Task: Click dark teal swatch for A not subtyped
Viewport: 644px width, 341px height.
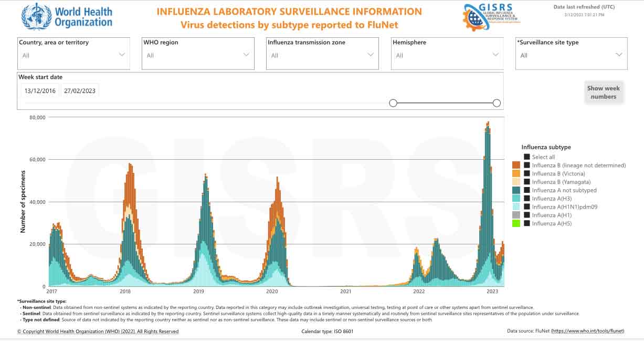Action: point(516,190)
